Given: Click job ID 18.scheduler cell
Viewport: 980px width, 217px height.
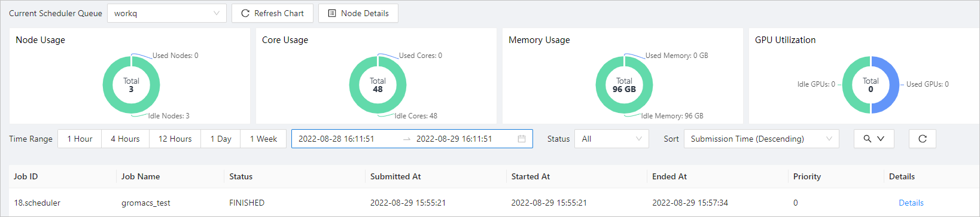Looking at the screenshot, I should tap(37, 203).
